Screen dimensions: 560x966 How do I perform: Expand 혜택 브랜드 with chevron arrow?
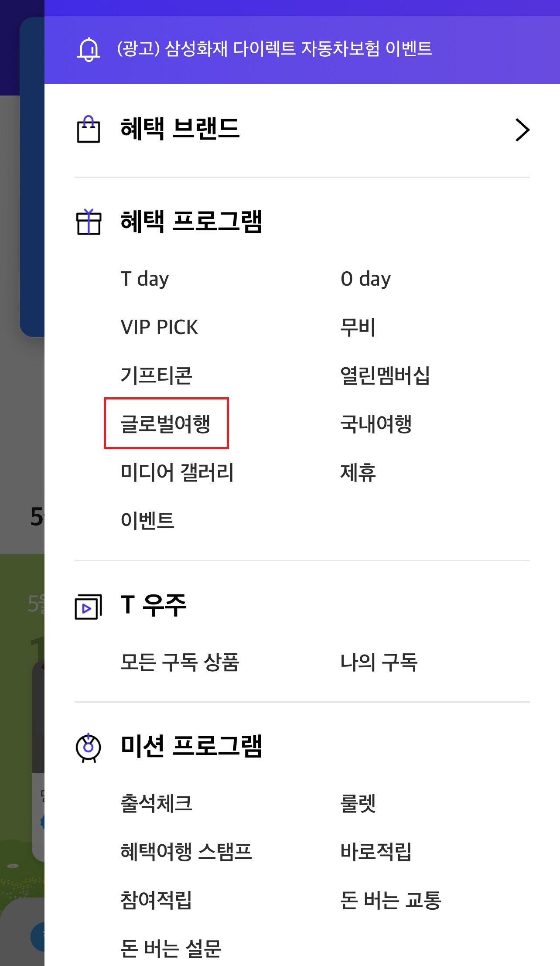(x=522, y=130)
